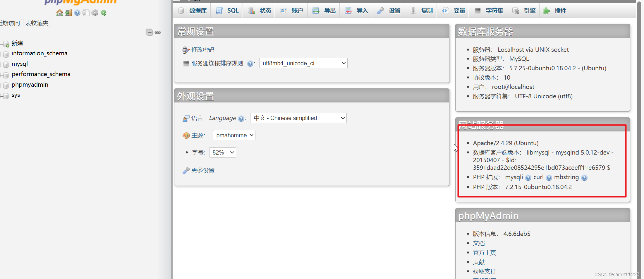This screenshot has width=644, height=279.
Task: Click phpmyadmin database cylinder icon
Action: (6, 85)
